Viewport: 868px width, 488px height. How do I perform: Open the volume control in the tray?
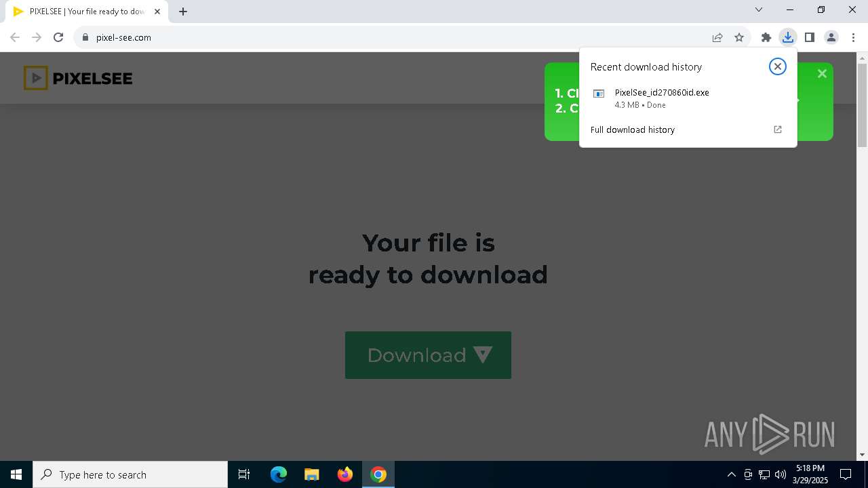(781, 474)
